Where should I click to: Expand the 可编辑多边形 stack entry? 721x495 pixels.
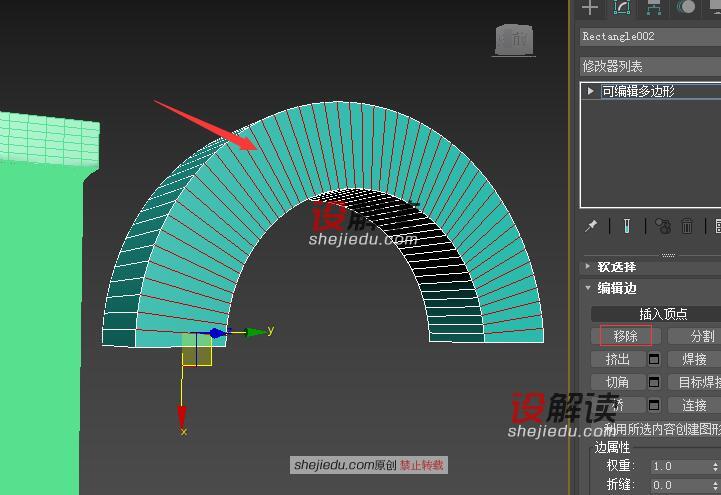[591, 91]
